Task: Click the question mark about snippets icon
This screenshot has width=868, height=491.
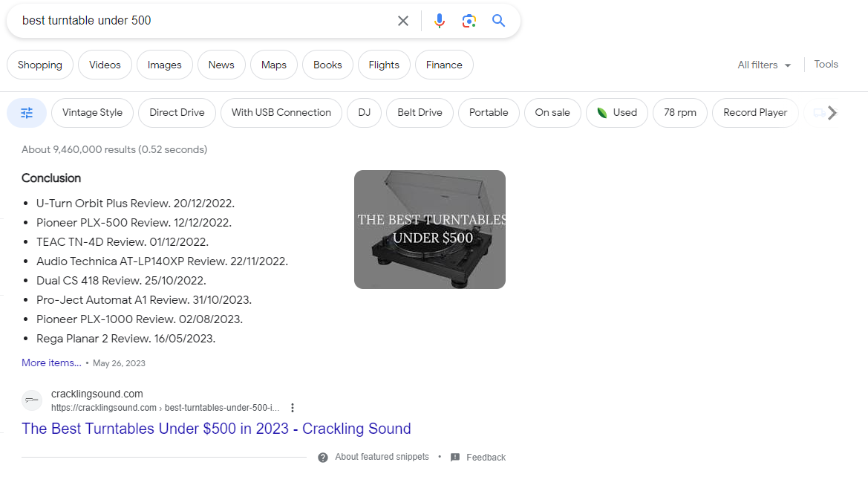Action: [323, 458]
